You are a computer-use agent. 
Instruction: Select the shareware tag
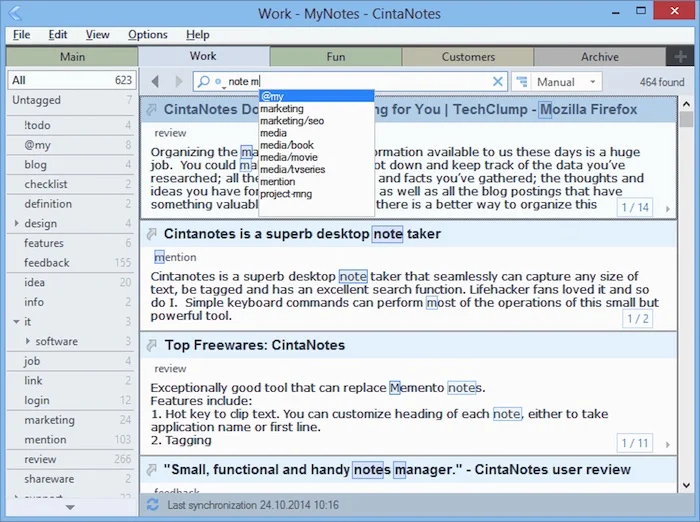pyautogui.click(x=72, y=479)
